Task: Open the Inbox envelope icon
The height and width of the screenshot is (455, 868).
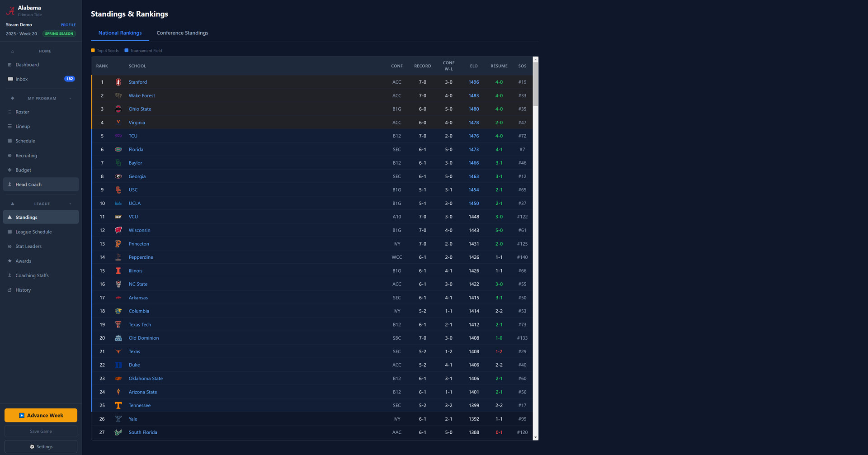Action: (x=10, y=79)
